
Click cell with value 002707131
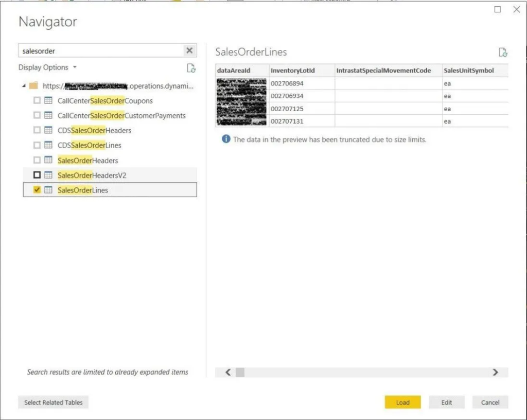pos(302,121)
